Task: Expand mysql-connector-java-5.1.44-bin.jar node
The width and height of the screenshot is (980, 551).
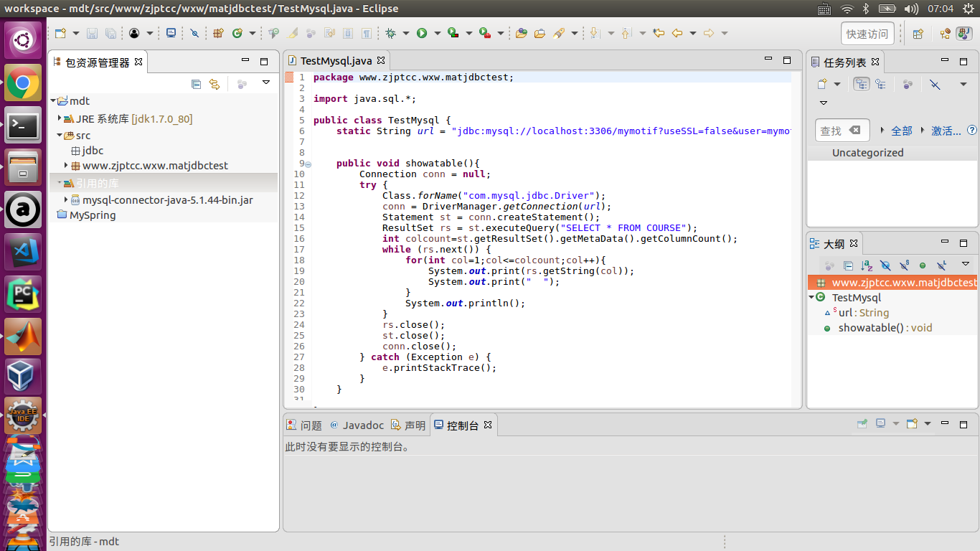Action: point(66,199)
